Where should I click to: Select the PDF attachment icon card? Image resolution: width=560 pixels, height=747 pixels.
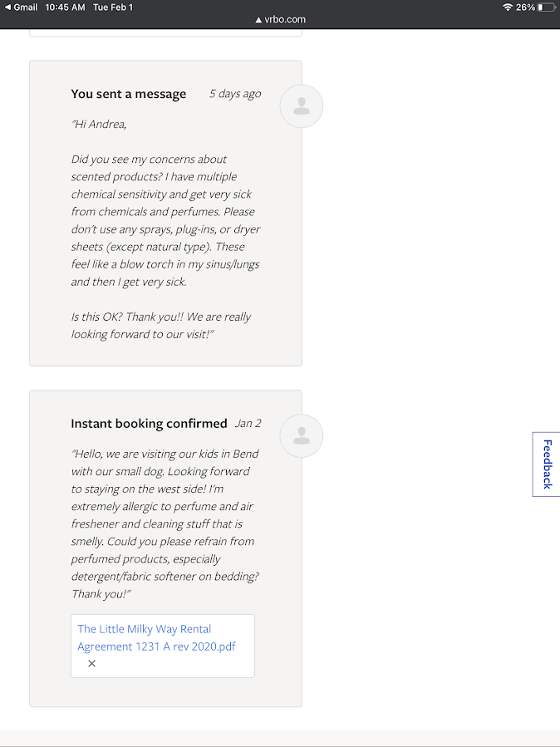click(162, 646)
